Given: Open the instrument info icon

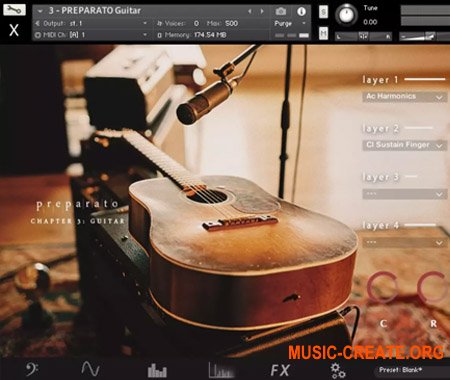Looking at the screenshot, I should (301, 12).
